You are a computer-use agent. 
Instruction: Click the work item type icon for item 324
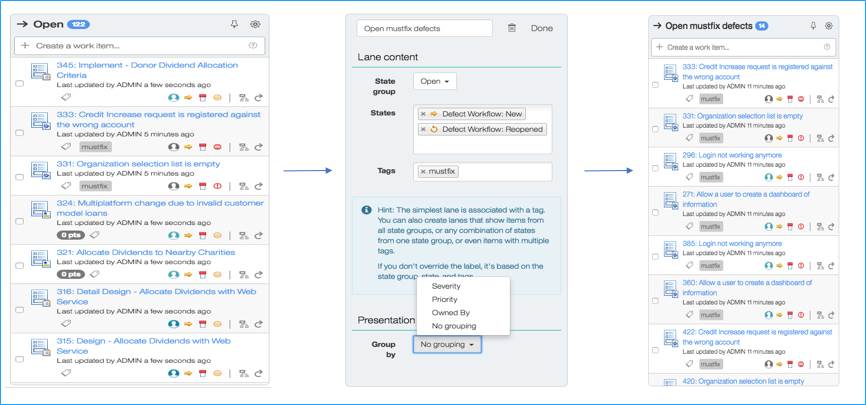40,214
